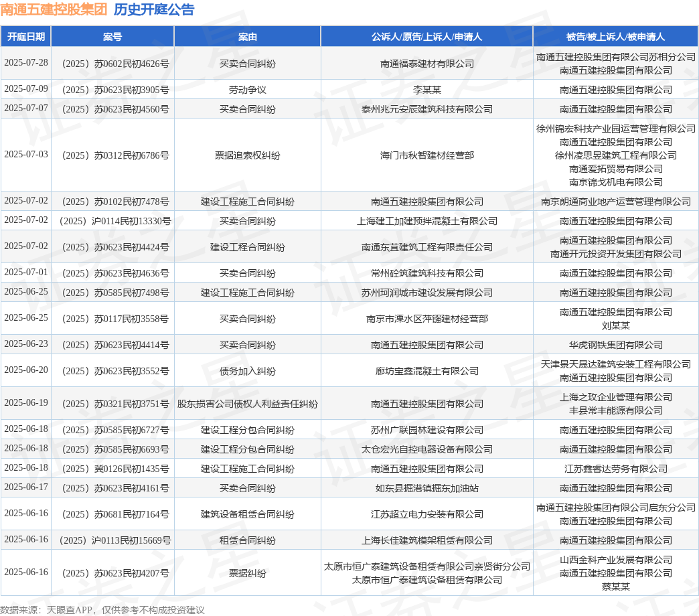699x616 pixels.
Task: Select the 开庭日期 column header
Action: pos(26,37)
